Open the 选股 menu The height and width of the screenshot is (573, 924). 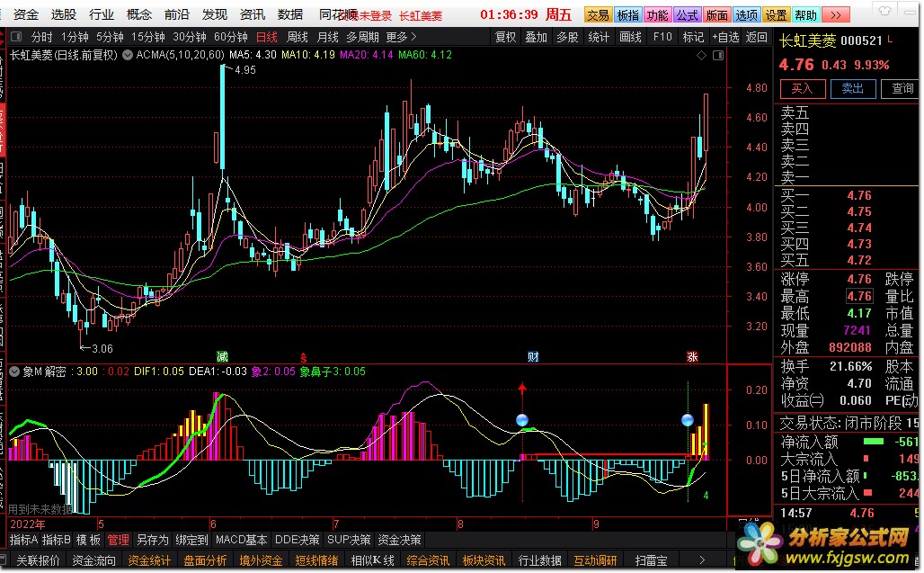[63, 14]
